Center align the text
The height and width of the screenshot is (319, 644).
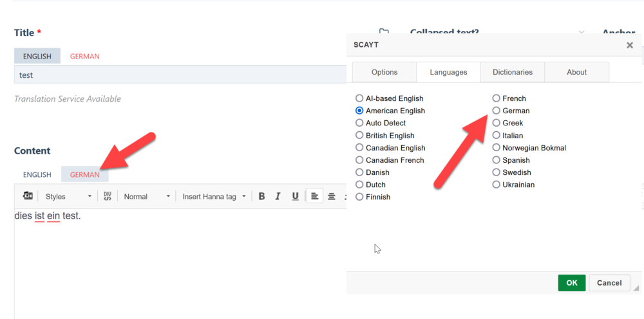tap(332, 197)
